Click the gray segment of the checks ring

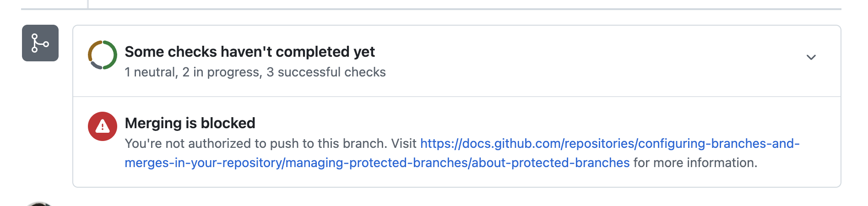[96, 66]
